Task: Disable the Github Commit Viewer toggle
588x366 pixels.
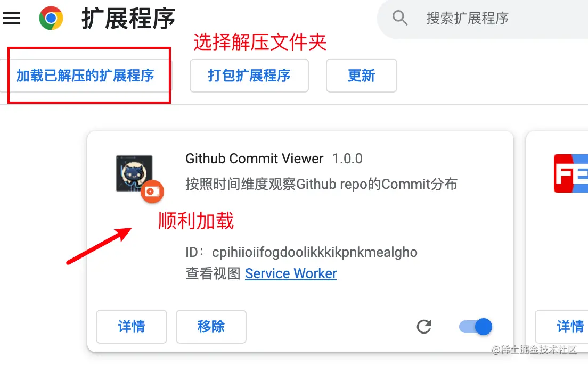Action: click(476, 327)
